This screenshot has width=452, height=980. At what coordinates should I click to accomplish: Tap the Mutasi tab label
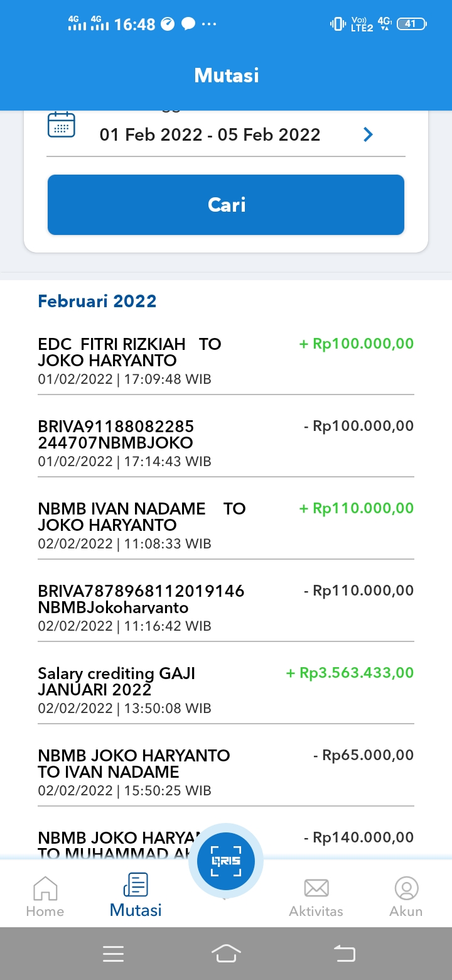coord(136,910)
